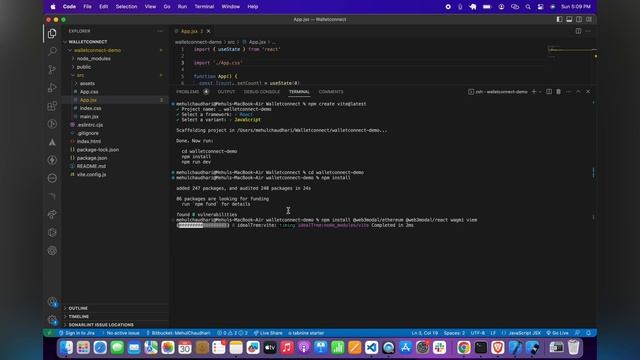Screen dimensions: 640x360
Task: Open index.html in the explorer
Action: coord(89,141)
